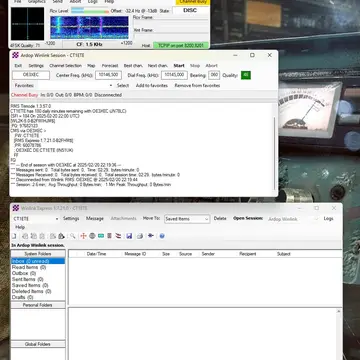Sort messages by Sender column
The image size is (360, 360).
pyautogui.click(x=208, y=254)
